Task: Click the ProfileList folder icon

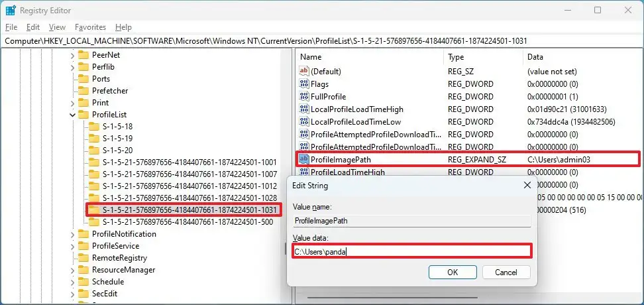Action: (83, 115)
